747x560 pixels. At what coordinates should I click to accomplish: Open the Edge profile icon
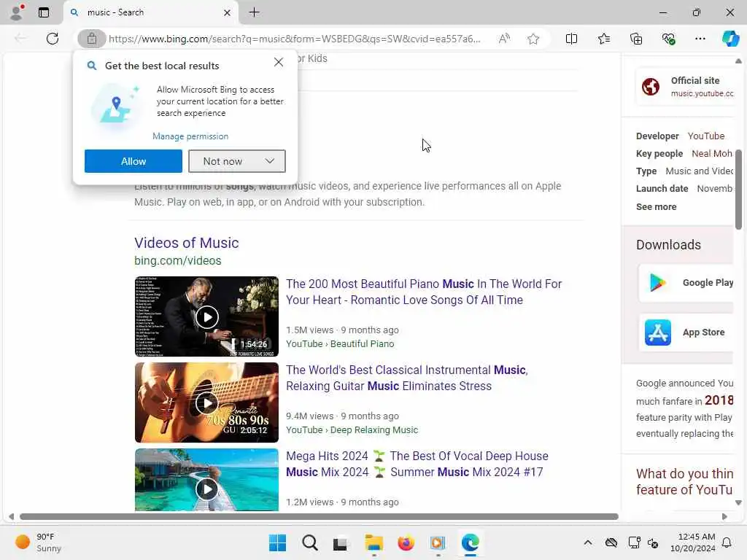tap(16, 12)
